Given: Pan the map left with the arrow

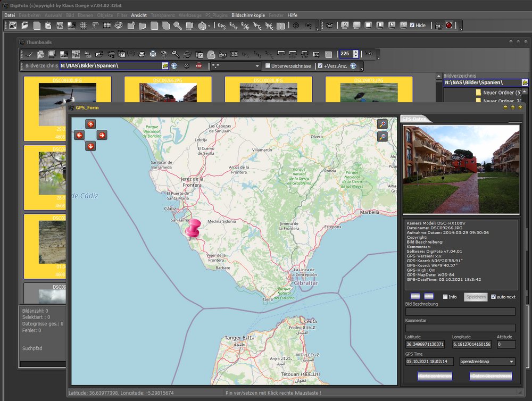Looking at the screenshot, I should pos(79,135).
